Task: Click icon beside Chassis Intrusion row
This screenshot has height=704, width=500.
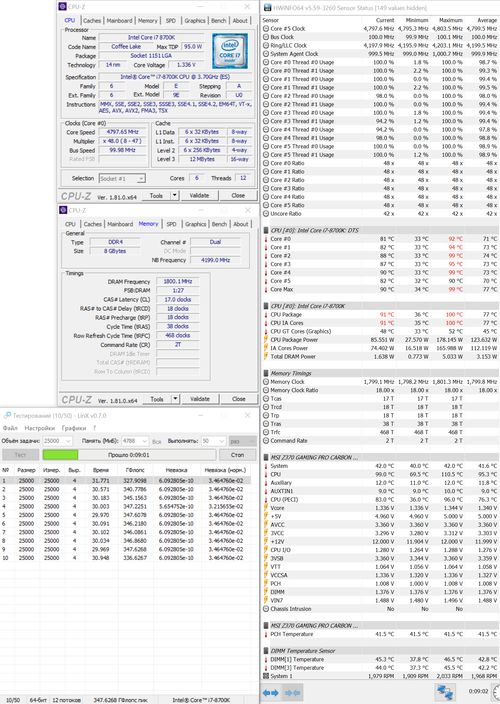Action: coord(266,609)
